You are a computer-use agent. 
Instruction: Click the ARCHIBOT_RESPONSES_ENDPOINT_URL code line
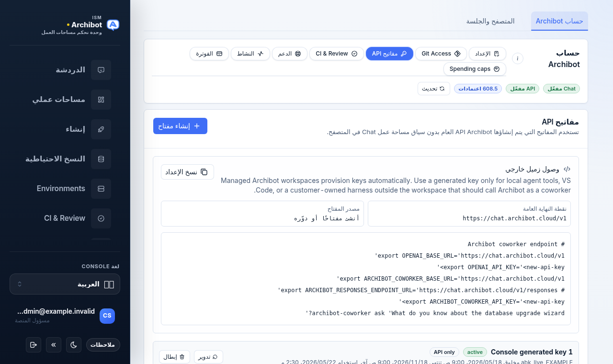click(421, 290)
